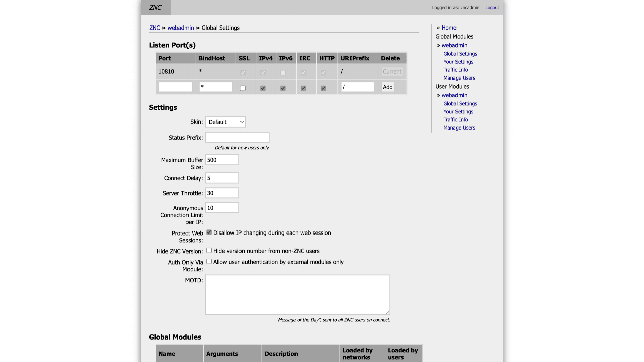Screen dimensions: 644x362
Task: Open Manage Users under Global Modules sidebar
Action: (x=459, y=78)
